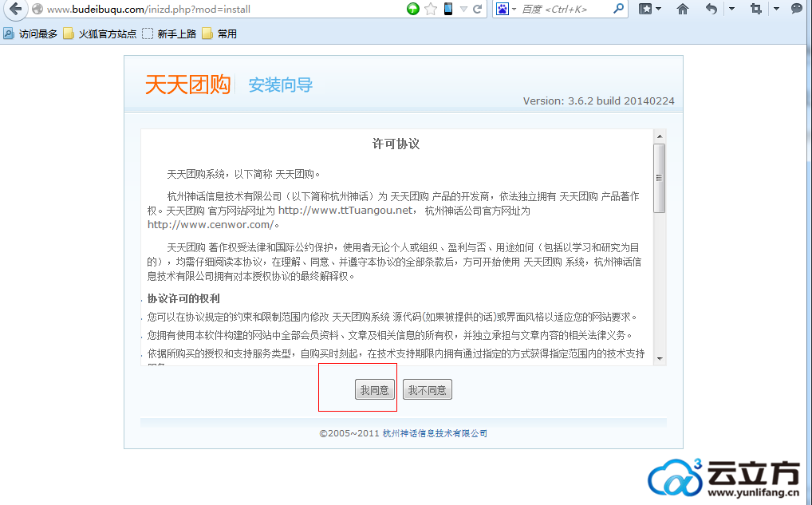
Task: Click the 我同意 agree button
Action: click(x=375, y=390)
